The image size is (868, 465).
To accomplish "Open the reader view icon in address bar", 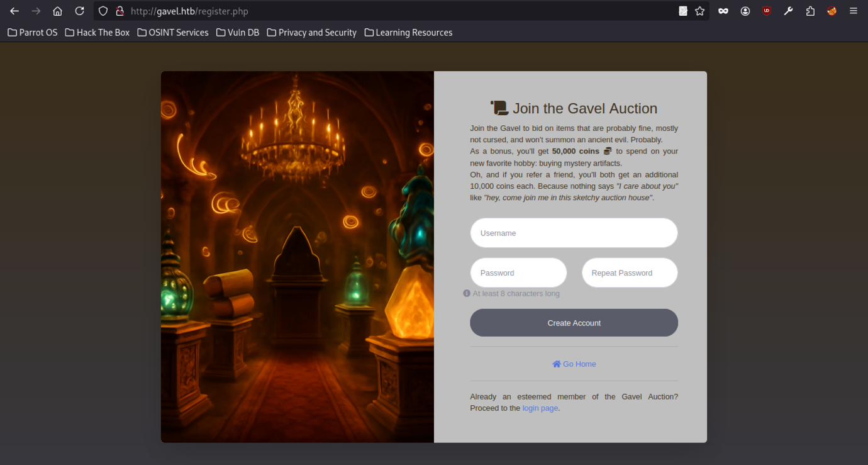I will tap(683, 11).
